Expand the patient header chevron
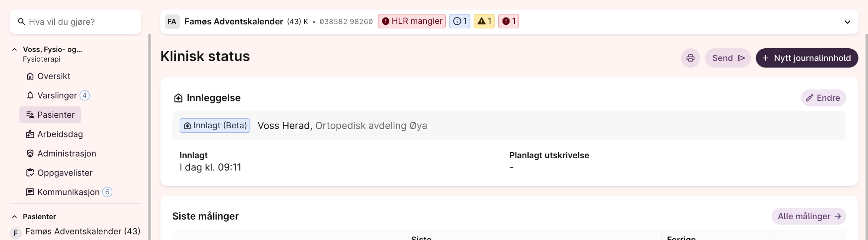The width and height of the screenshot is (868, 240). pos(847,22)
